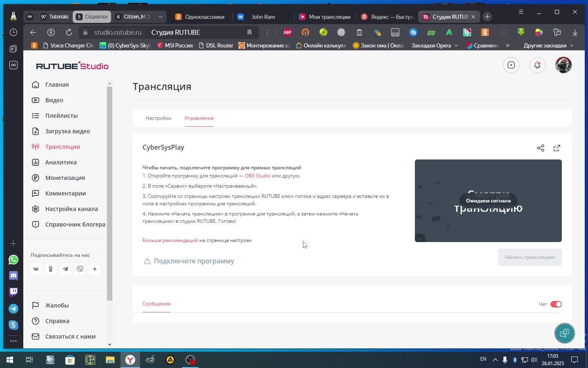Click the sidebar vertical scrollbar

pyautogui.click(x=109, y=193)
